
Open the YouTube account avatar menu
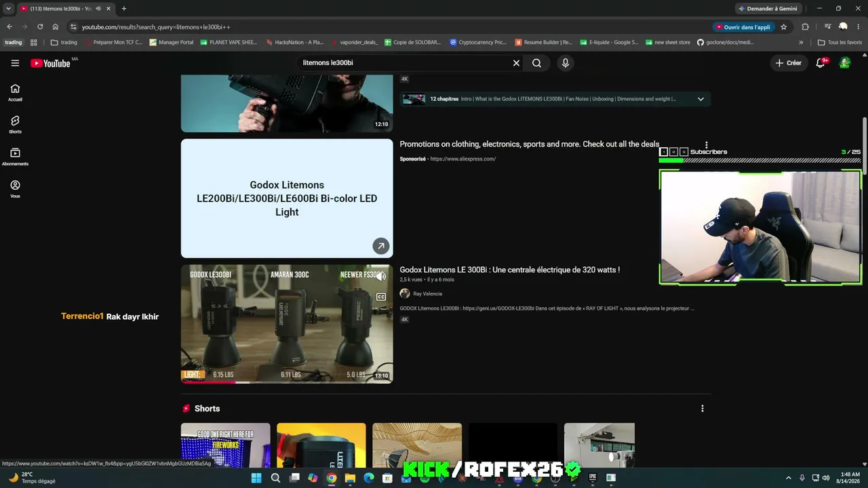(845, 63)
